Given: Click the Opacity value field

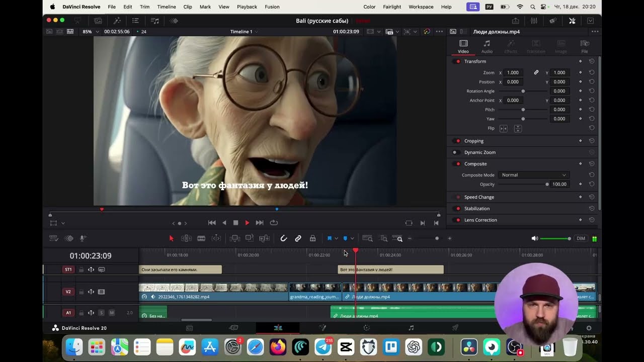Looking at the screenshot, I should (559, 184).
